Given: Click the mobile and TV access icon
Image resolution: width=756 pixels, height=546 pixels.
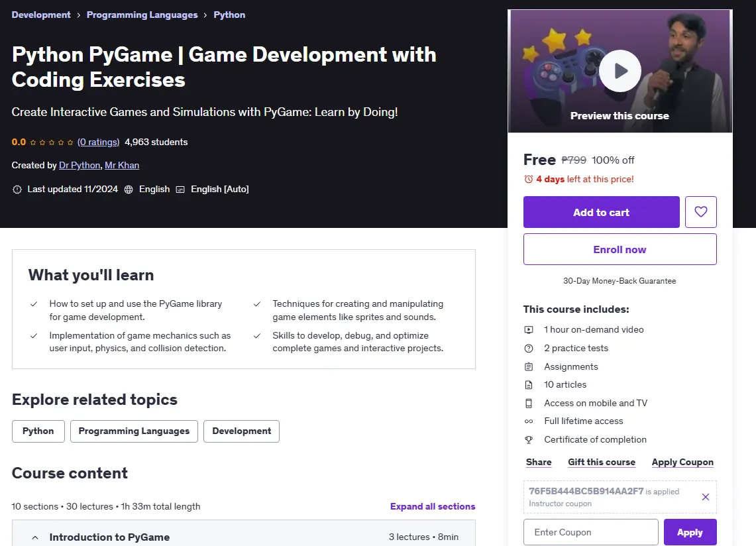Looking at the screenshot, I should [529, 404].
